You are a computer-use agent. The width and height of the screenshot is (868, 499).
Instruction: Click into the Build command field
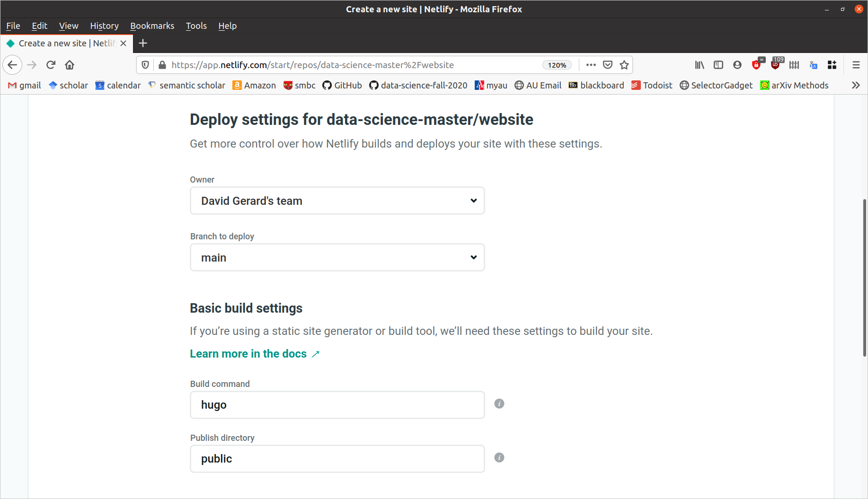(337, 405)
